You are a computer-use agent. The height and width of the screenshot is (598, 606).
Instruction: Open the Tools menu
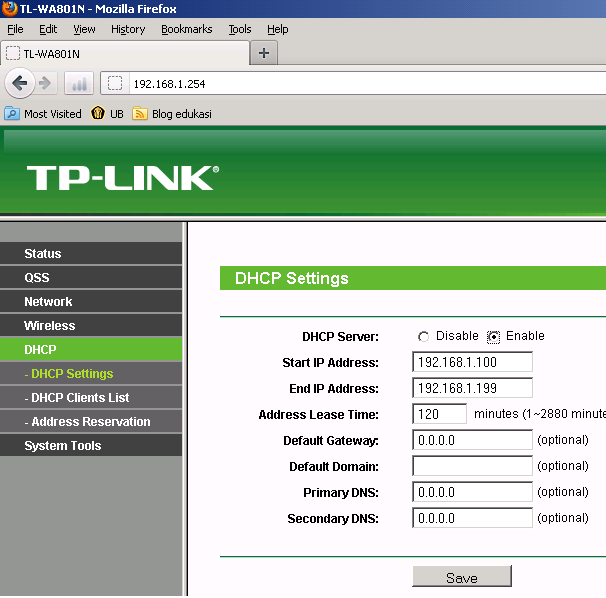(x=240, y=29)
